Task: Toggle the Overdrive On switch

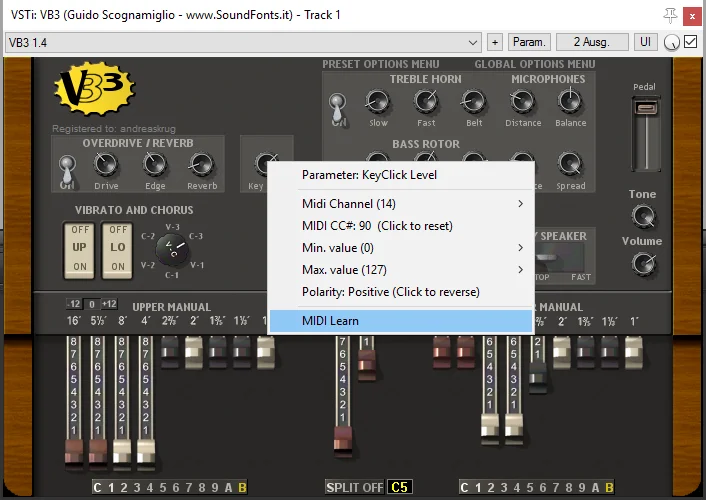Action: coord(67,172)
